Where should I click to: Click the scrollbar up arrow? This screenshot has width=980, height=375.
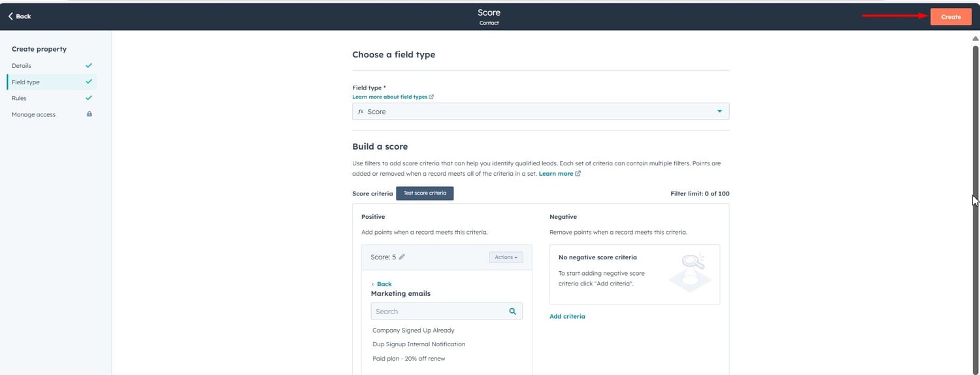pos(975,38)
